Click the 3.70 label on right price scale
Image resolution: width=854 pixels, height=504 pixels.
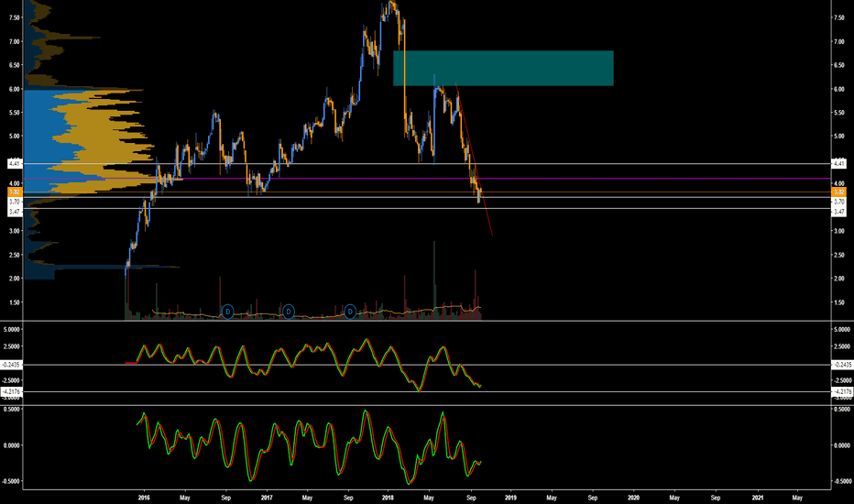point(838,202)
